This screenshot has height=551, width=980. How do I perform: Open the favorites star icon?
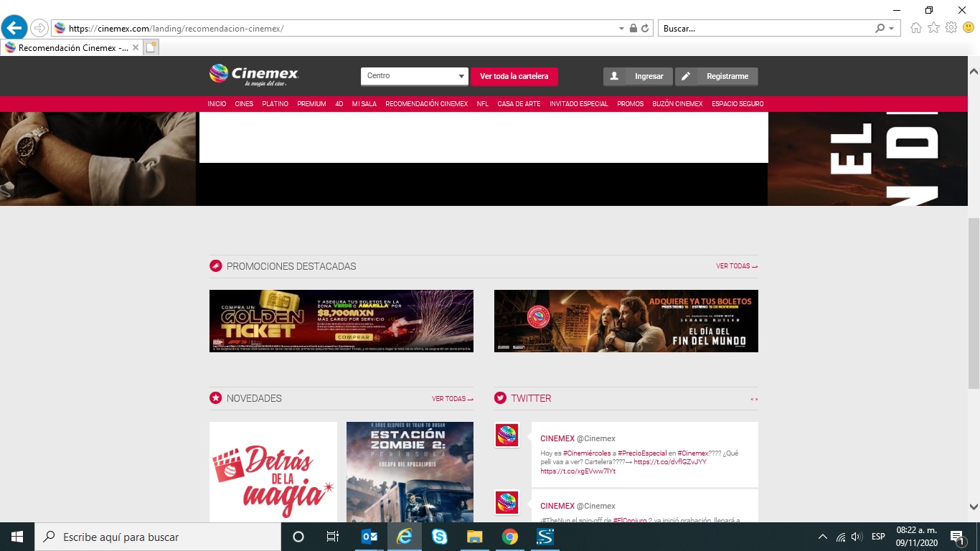coord(933,28)
